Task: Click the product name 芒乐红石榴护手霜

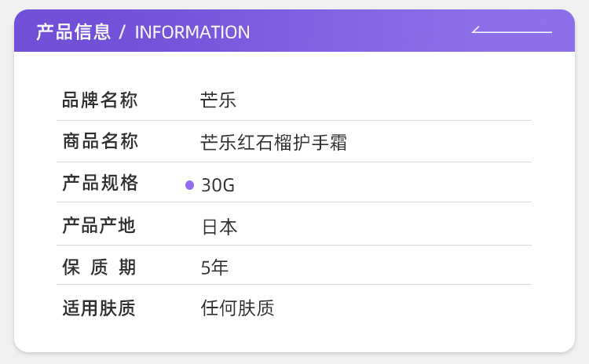Action: click(273, 143)
